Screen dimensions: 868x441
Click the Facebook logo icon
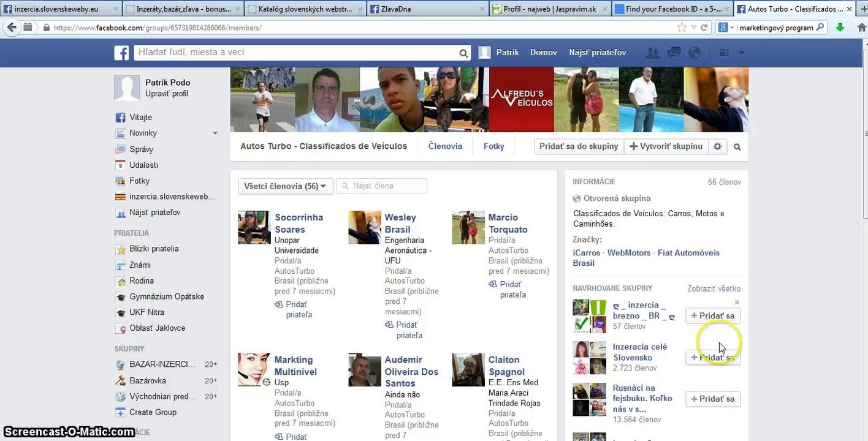coord(121,53)
